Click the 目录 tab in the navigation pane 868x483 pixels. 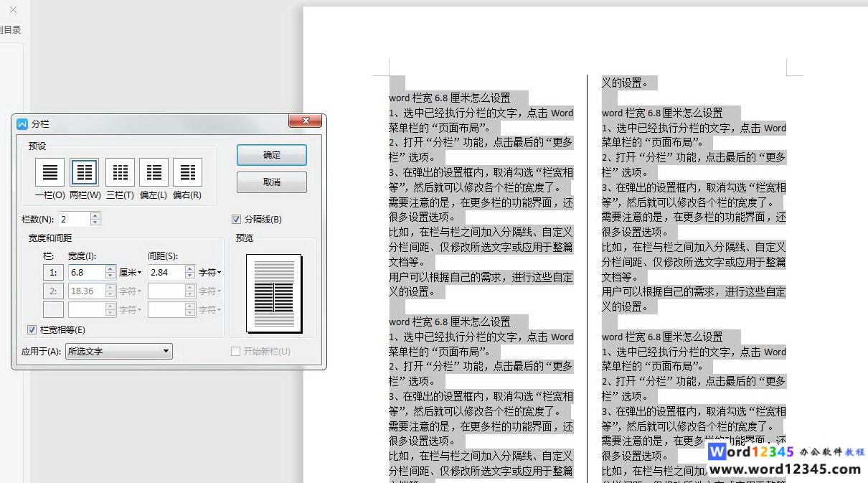pos(12,30)
